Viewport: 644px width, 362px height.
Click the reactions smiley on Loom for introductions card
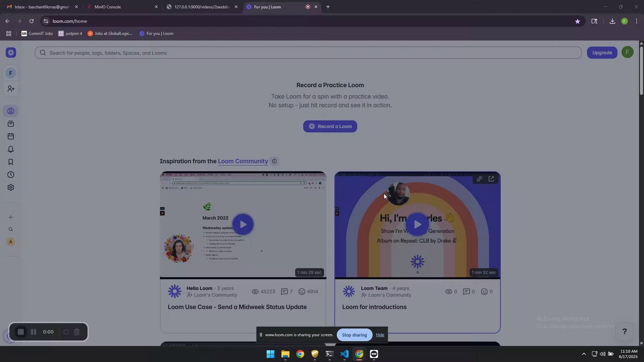(x=485, y=292)
